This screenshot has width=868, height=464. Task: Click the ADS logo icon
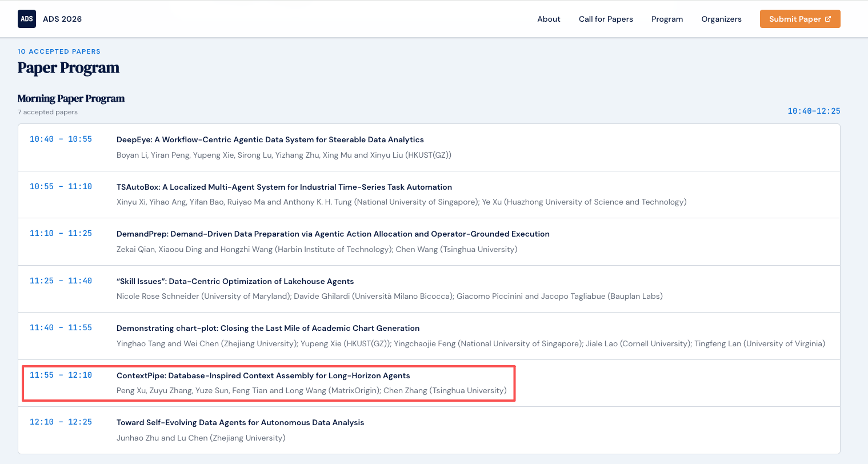coord(27,19)
